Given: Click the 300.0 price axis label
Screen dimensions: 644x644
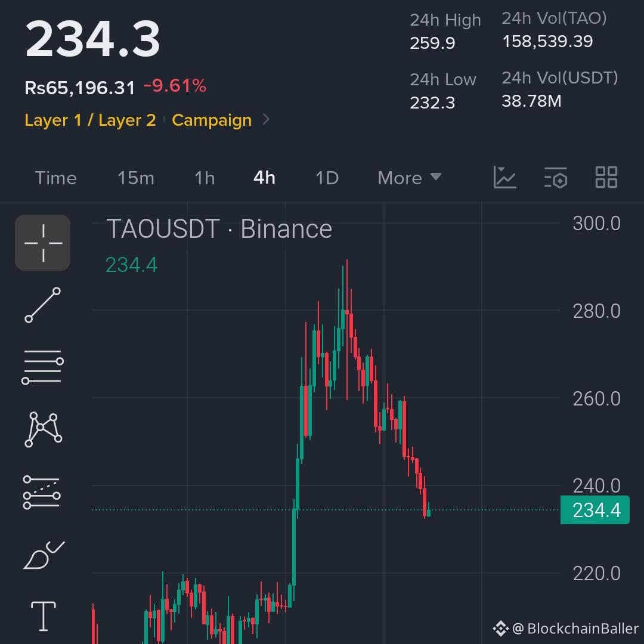Looking at the screenshot, I should pyautogui.click(x=596, y=224).
